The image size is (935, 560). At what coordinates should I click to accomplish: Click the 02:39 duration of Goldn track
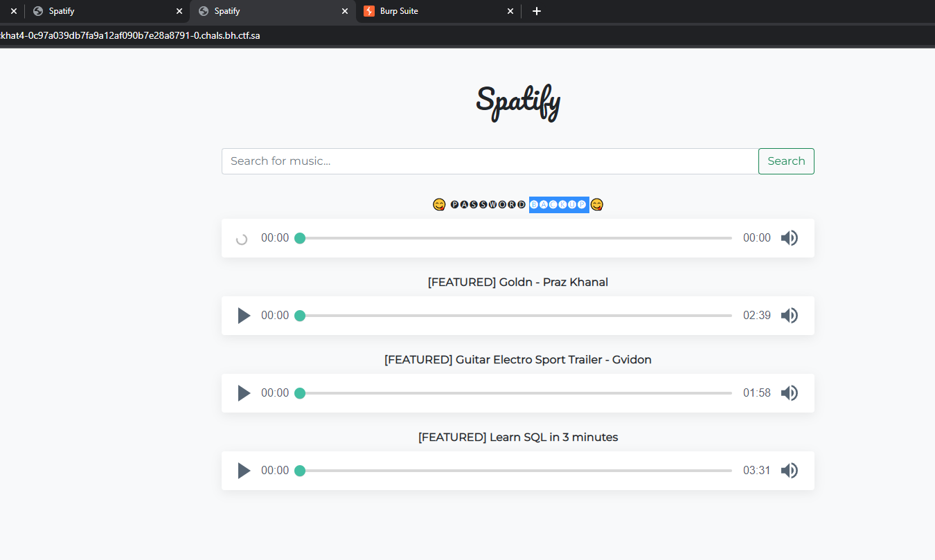[757, 316]
